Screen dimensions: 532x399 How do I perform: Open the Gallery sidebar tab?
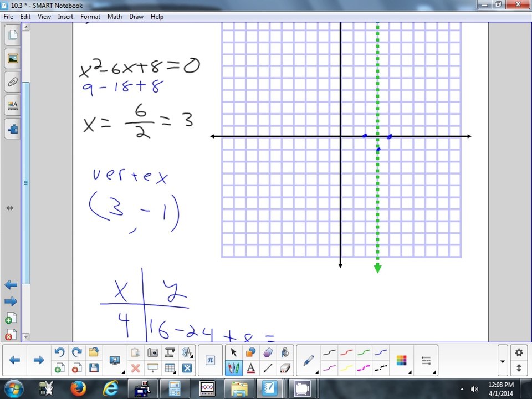pos(13,58)
